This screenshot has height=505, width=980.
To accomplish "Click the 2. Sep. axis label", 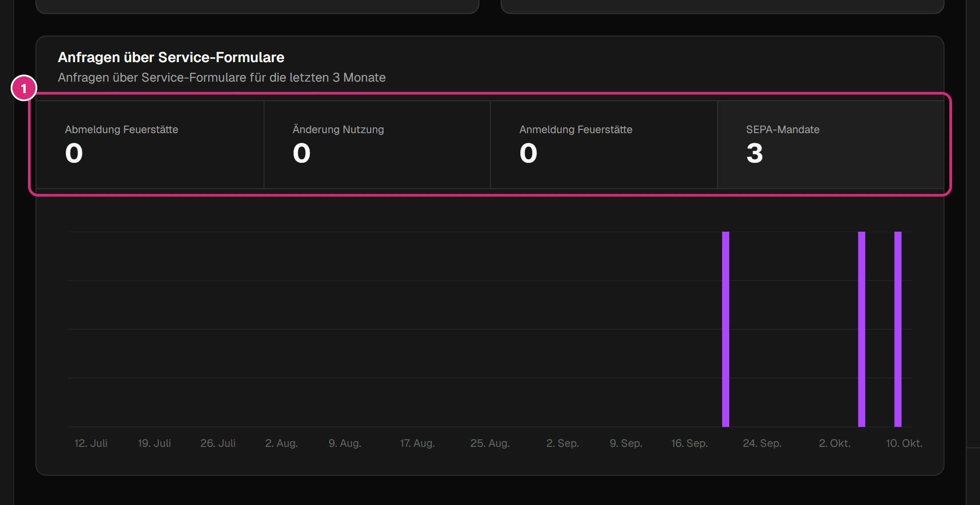I will click(x=562, y=443).
